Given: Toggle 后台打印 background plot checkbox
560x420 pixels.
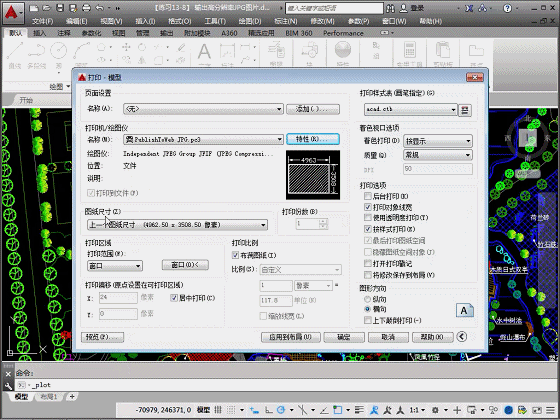Looking at the screenshot, I should pyautogui.click(x=368, y=196).
